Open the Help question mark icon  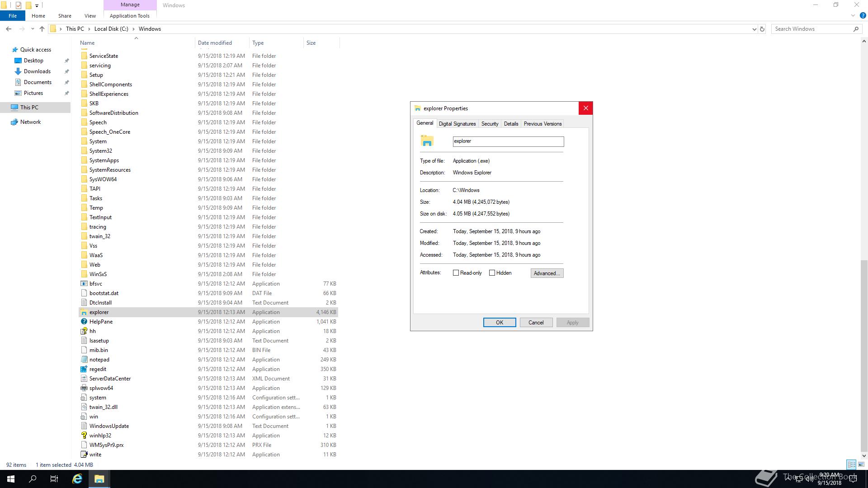(x=863, y=15)
